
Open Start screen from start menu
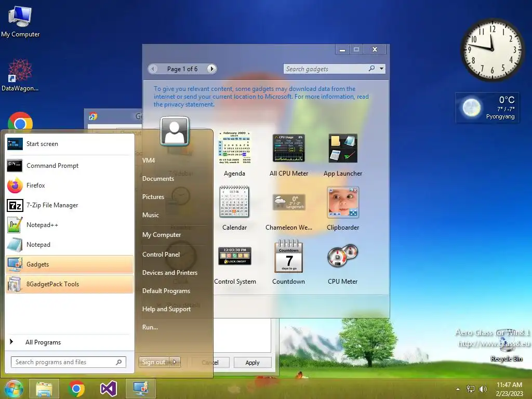point(69,144)
